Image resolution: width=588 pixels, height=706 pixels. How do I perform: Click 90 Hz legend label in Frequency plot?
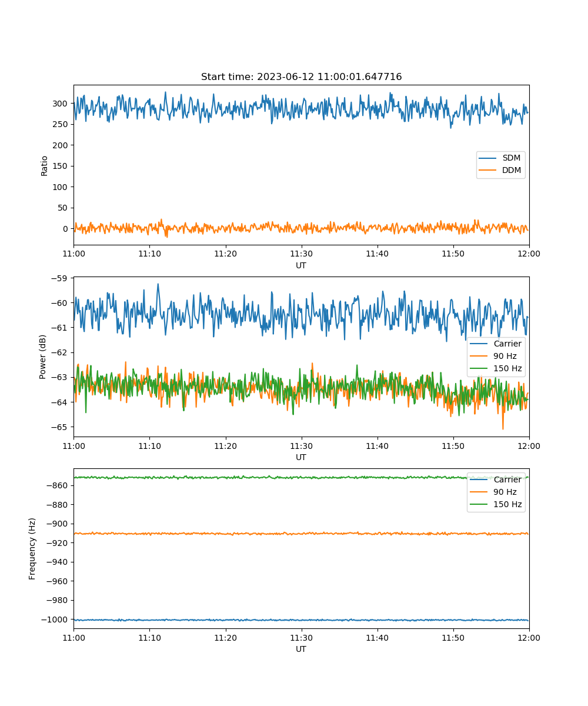[x=505, y=492]
